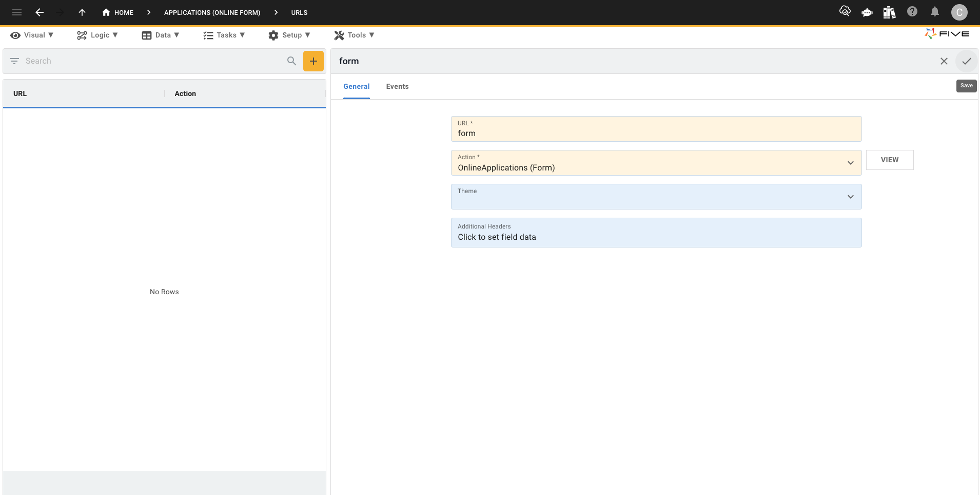Click the Additional Headers field data area
The width and height of the screenshot is (980, 495).
[x=656, y=237]
